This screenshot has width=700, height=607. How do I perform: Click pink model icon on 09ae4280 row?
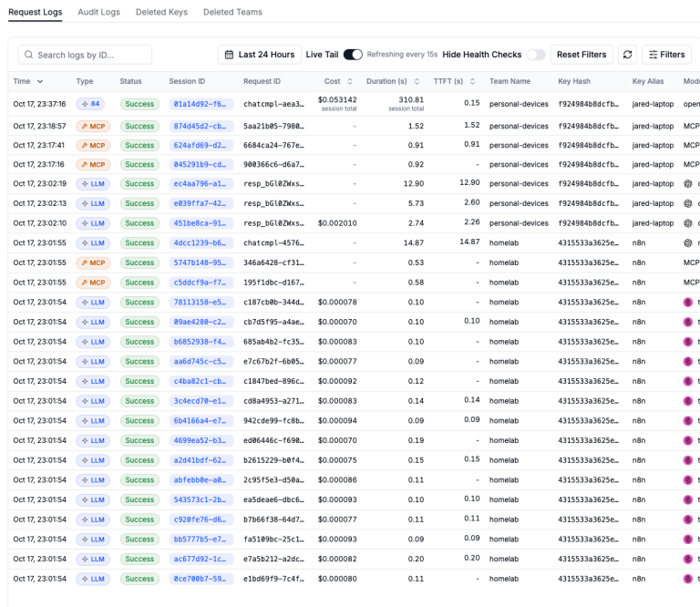pos(688,322)
